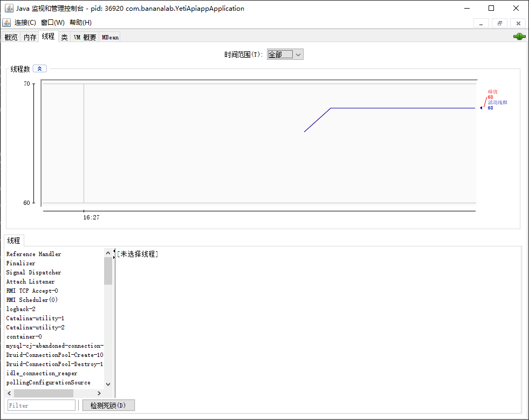This screenshot has height=420, width=529.
Task: Click the green connection status icon
Action: (519, 37)
